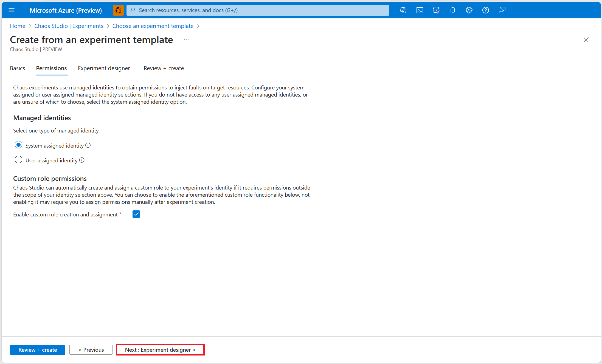Click the Copilot icon in the top bar
The height and width of the screenshot is (364, 602).
click(x=403, y=10)
